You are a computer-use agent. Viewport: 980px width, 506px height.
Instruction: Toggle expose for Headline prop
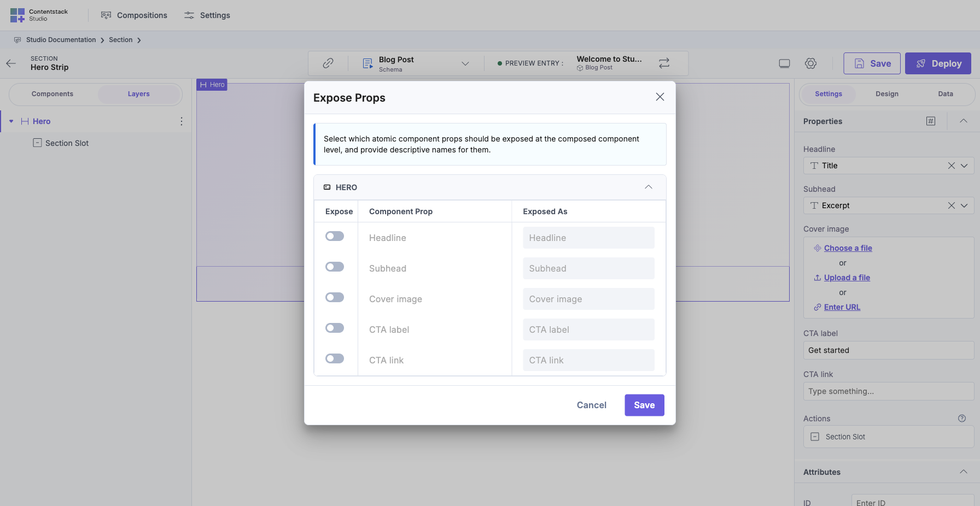coord(335,236)
